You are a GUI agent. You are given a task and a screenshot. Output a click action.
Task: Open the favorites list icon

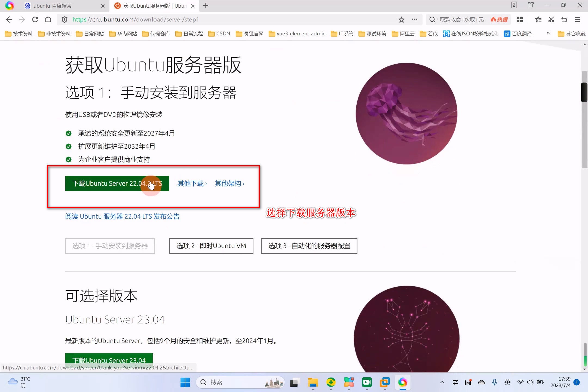(x=538, y=20)
